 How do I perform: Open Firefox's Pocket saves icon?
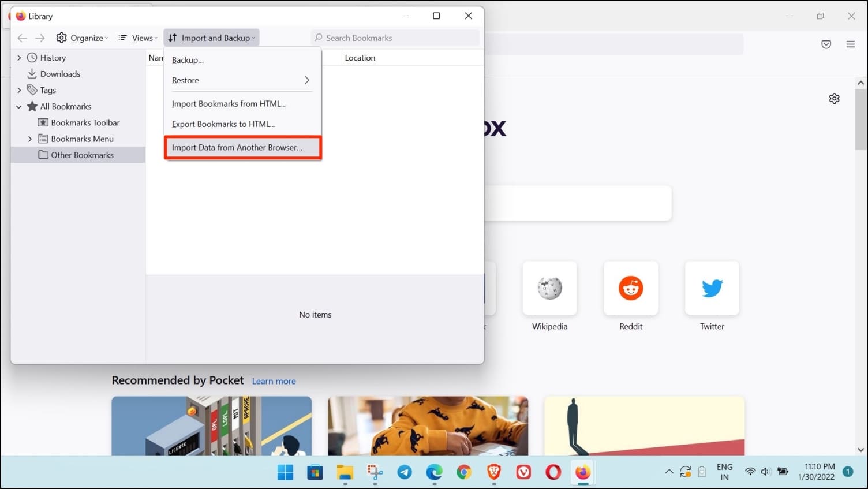[826, 44]
